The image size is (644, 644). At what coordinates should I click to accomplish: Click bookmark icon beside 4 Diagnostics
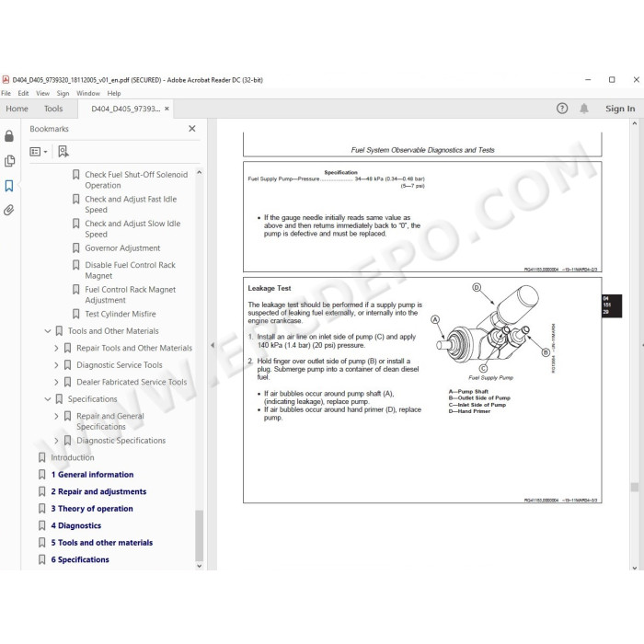(42, 525)
